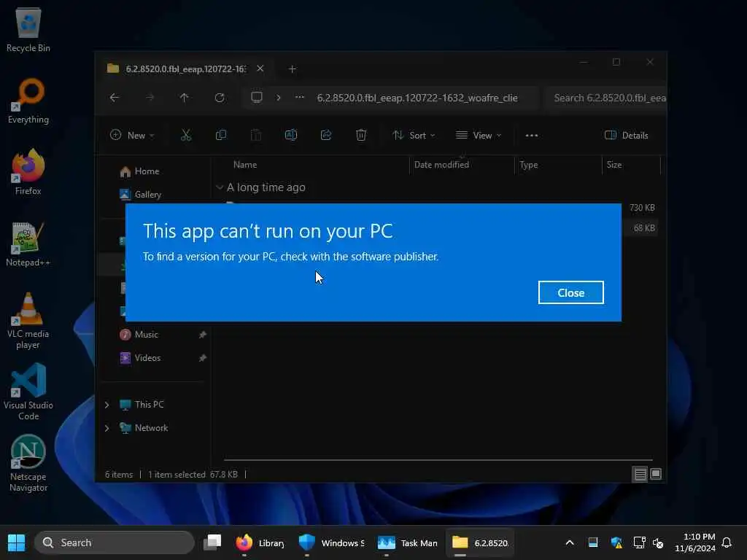Click the Copy toolbar icon

221,135
